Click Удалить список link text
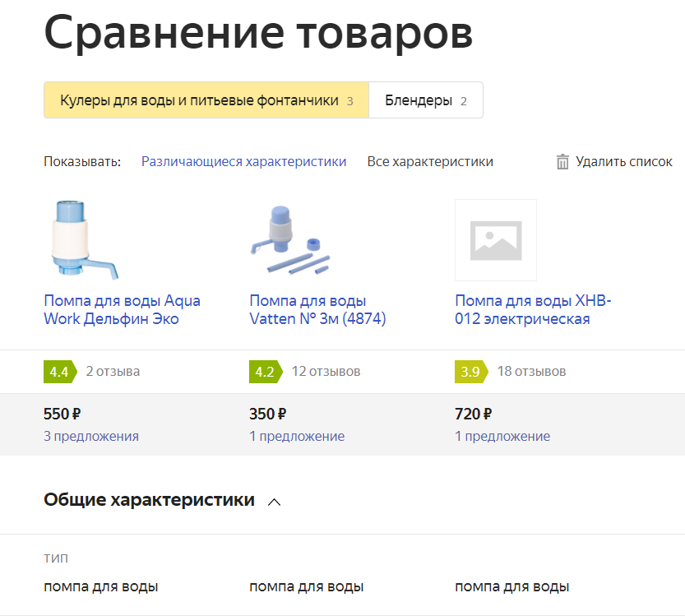The width and height of the screenshot is (685, 616). 624,162
